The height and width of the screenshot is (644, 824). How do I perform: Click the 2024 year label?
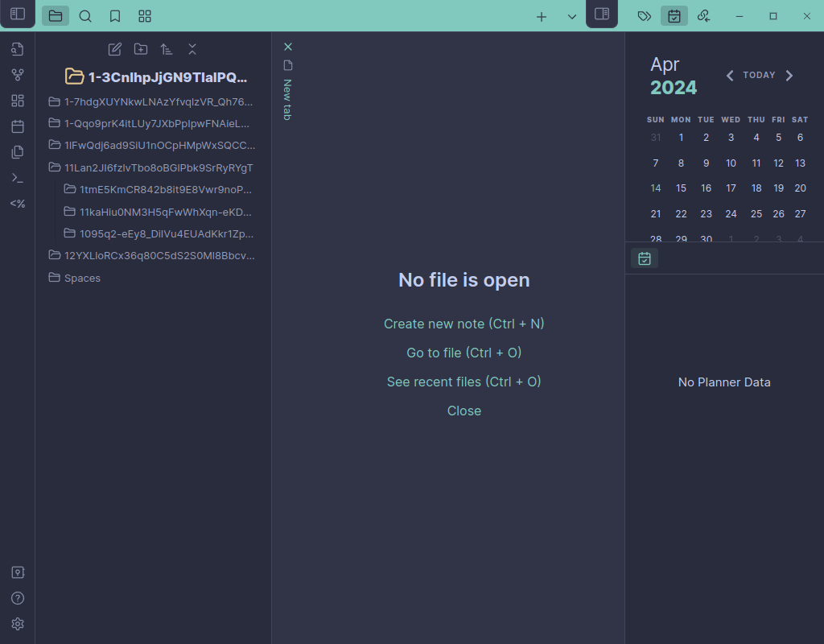click(674, 88)
